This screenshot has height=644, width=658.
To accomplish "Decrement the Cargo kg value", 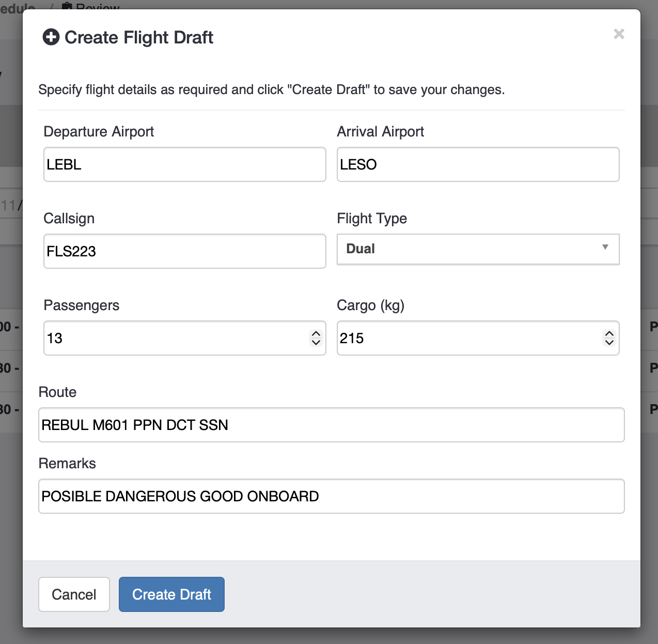I will (x=609, y=342).
